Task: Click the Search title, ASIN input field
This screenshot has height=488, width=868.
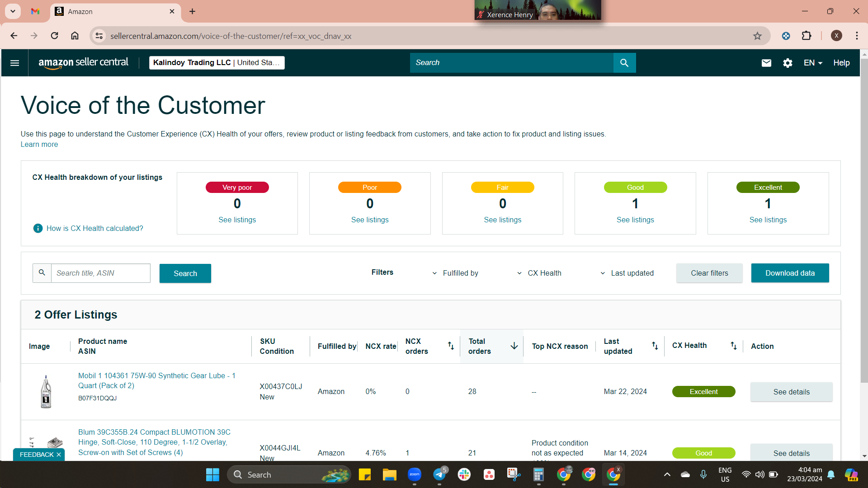Action: click(x=100, y=273)
